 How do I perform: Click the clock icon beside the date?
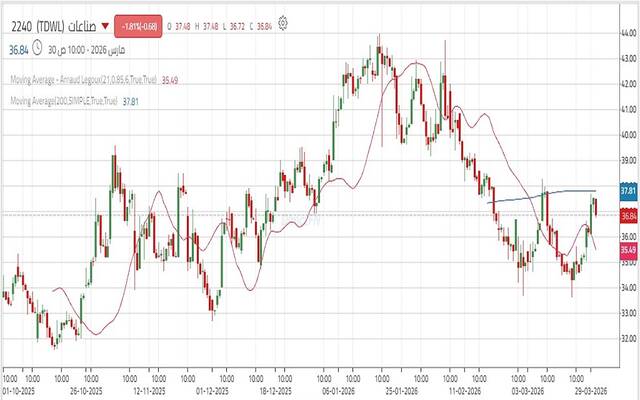[37, 45]
